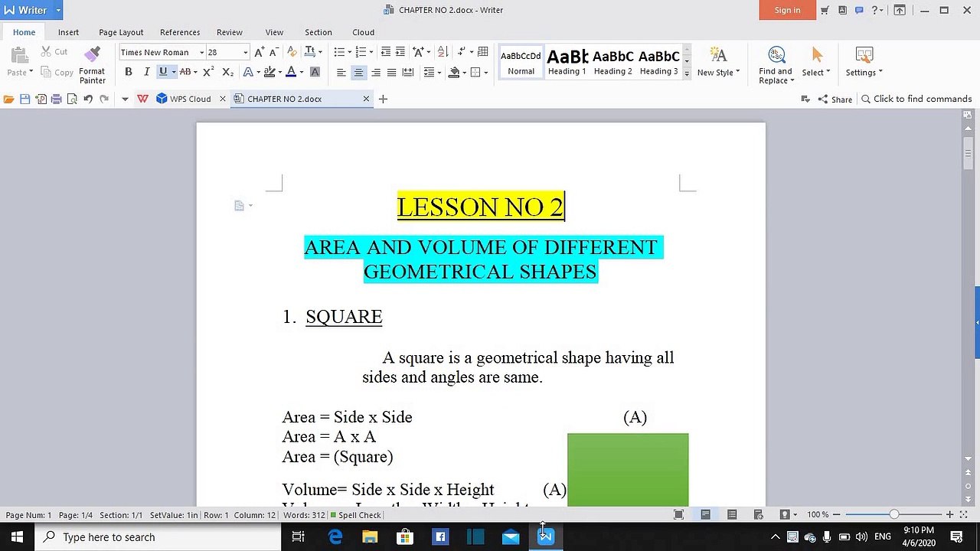980x551 pixels.
Task: Open Find and Replace
Action: pos(776,64)
